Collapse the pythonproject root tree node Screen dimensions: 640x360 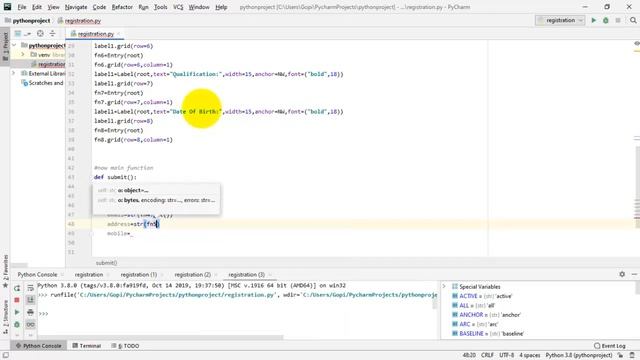click(x=14, y=45)
